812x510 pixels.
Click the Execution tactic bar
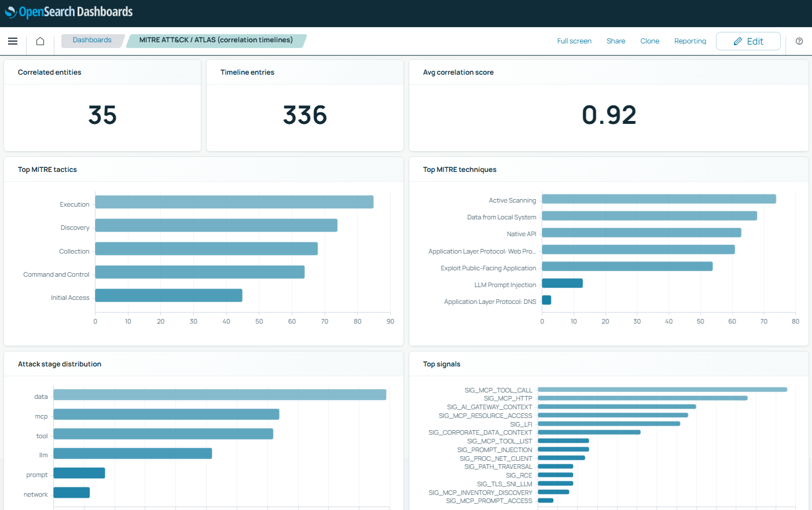(234, 202)
